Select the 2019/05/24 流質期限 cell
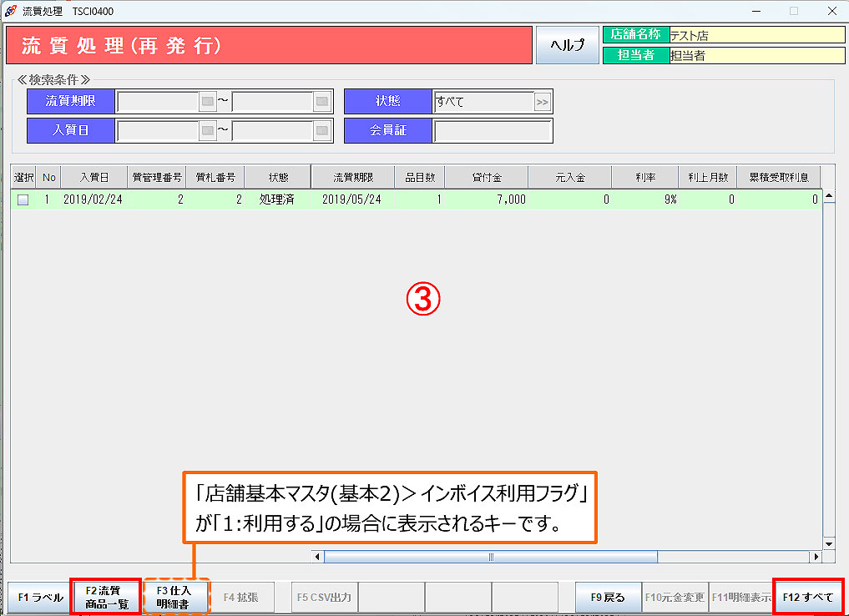 (x=352, y=199)
